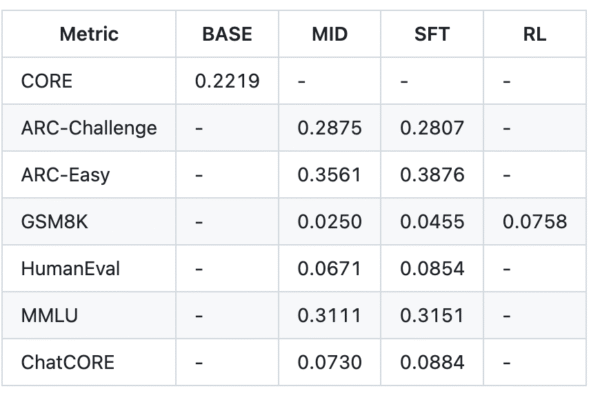Screen dimensions: 600x400
Task: Click the BASE column header
Action: coord(227,34)
